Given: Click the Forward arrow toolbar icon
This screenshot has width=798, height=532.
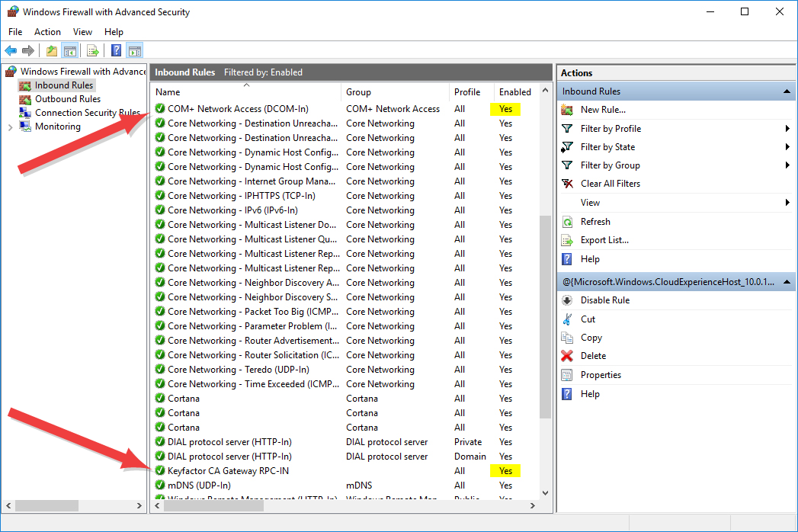Looking at the screenshot, I should pyautogui.click(x=28, y=50).
